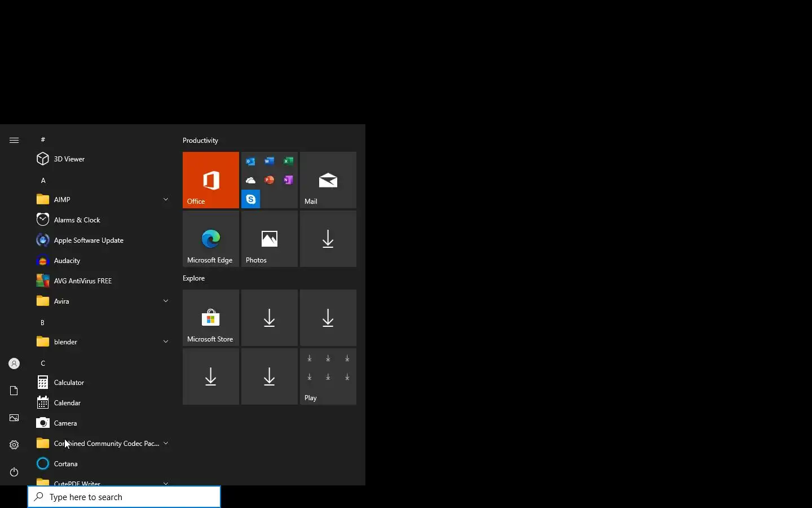Viewport: 812px width, 508px height.
Task: Open the blender folder entry
Action: coord(101,342)
